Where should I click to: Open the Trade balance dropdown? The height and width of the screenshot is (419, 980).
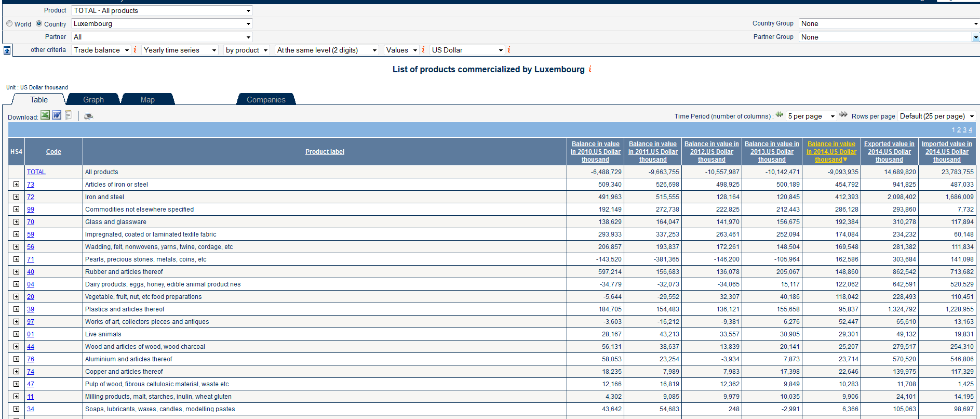click(x=101, y=50)
